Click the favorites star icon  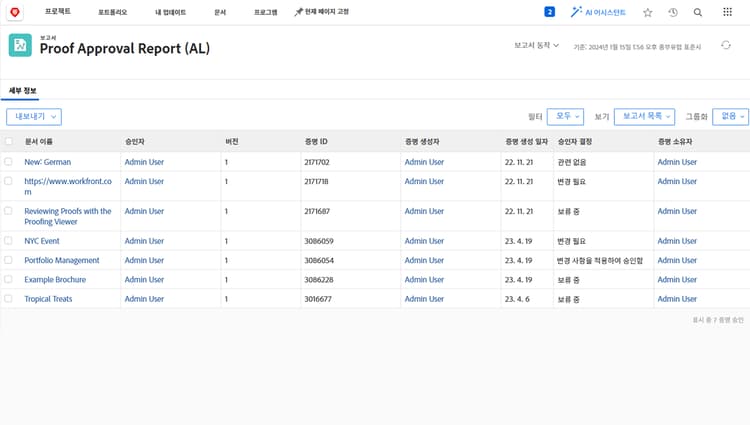click(648, 12)
